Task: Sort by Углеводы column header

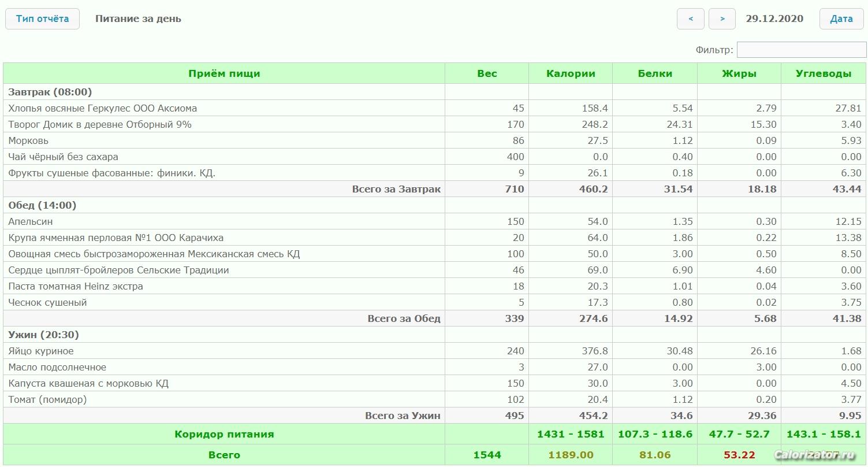Action: [824, 73]
